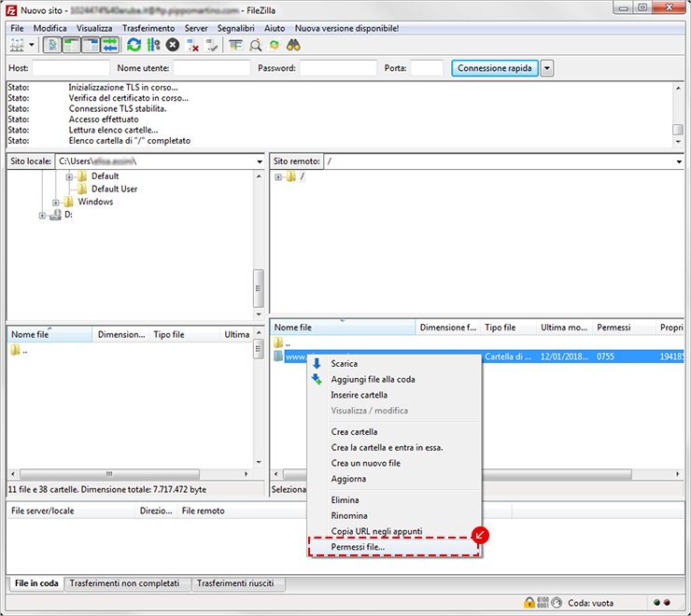Refresh file and folder lists
Viewport: 691px width, 616px height.
point(134,45)
